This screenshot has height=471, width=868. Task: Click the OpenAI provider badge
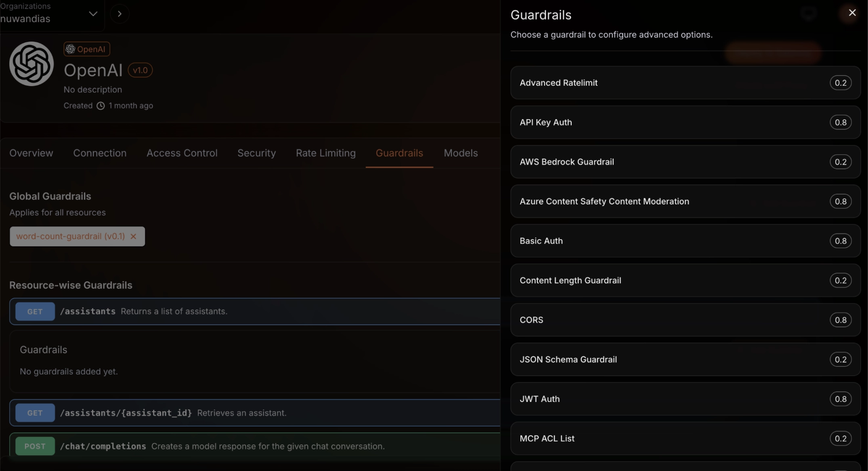pos(86,49)
